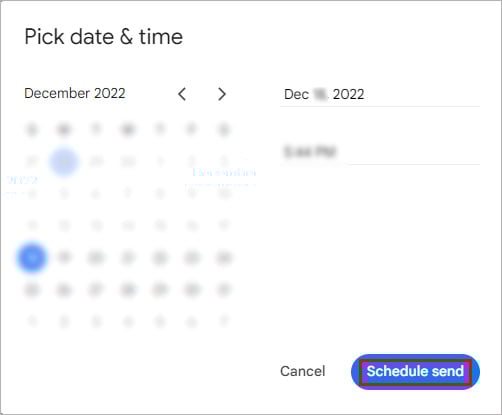Pick Tuesday December 20 in calendar
This screenshot has height=415, width=502.
(96, 258)
